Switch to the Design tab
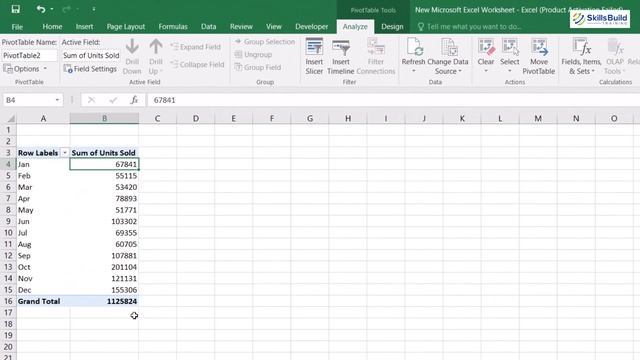This screenshot has width=640, height=360. click(x=392, y=27)
